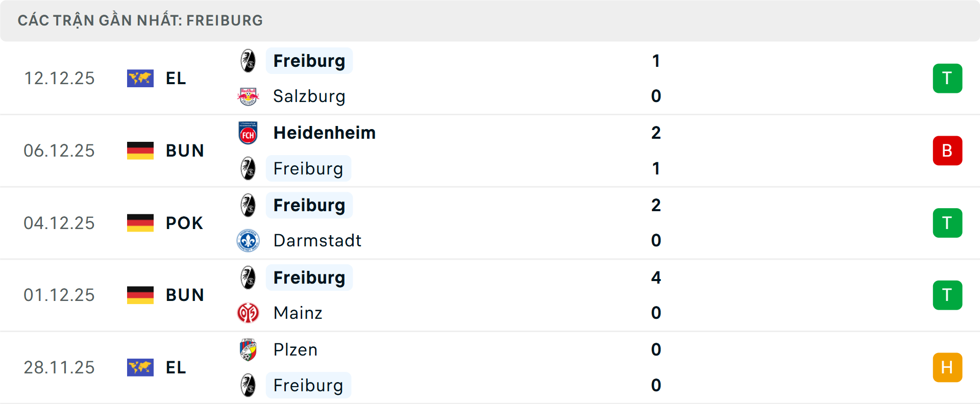Select the Darmstadt match row score 2
The width and height of the screenshot is (980, 404).
(x=656, y=205)
